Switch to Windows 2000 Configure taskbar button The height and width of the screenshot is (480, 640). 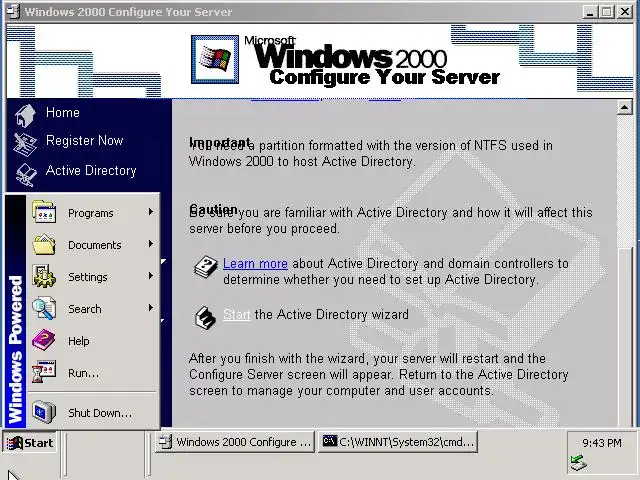click(x=235, y=442)
